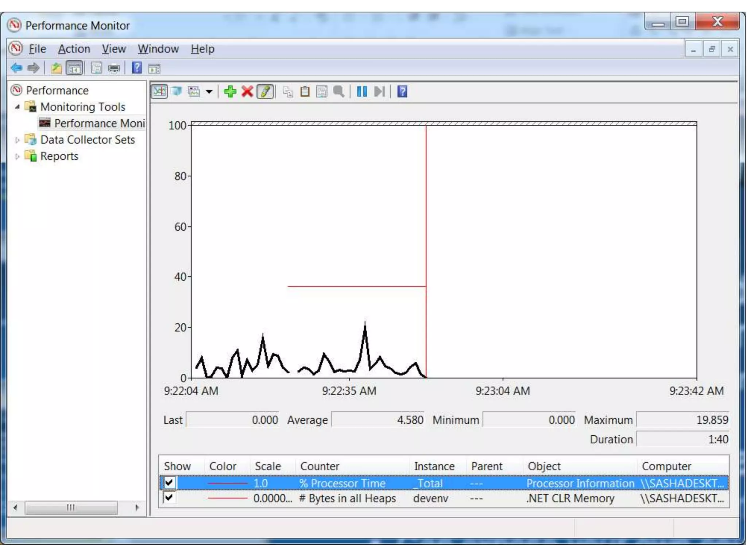This screenshot has height=560, width=747.
Task: Click the Zoom magnifier icon
Action: pyautogui.click(x=338, y=92)
